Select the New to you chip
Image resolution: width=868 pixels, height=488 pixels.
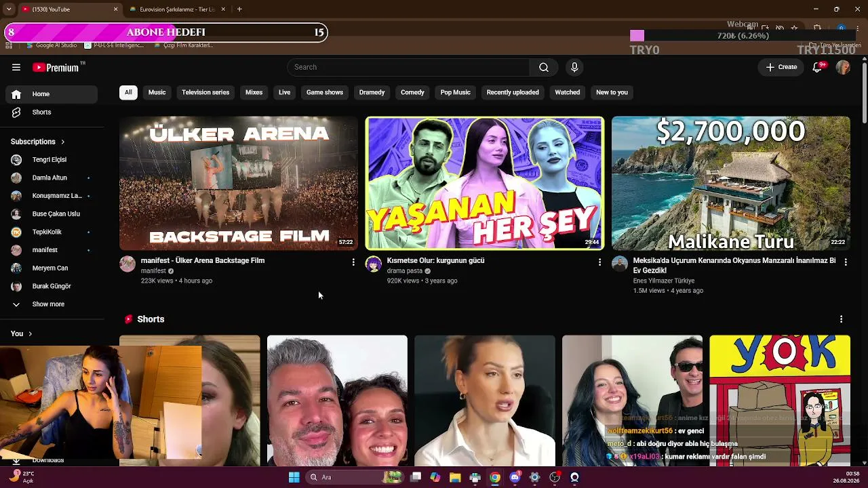click(612, 92)
